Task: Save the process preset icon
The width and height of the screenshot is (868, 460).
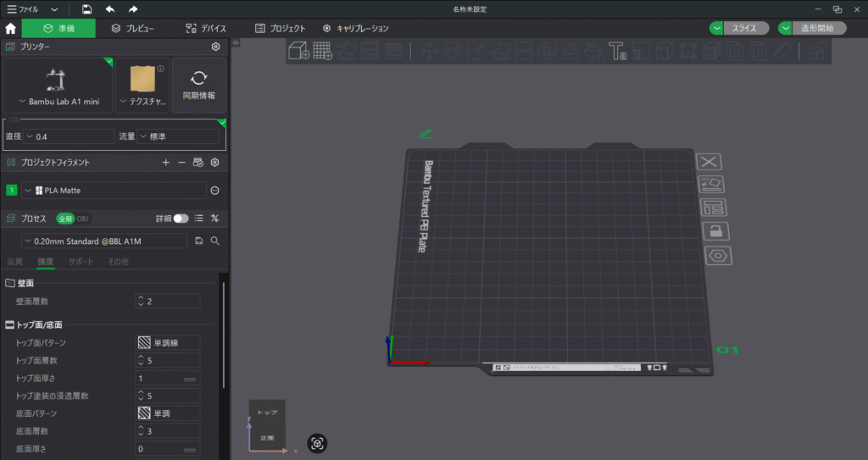Action: (x=198, y=241)
